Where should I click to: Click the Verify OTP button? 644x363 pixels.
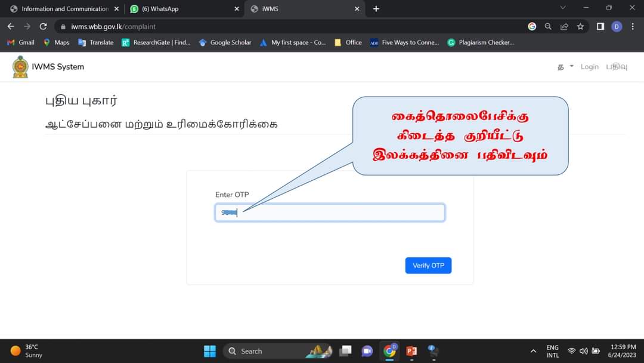[x=428, y=266]
